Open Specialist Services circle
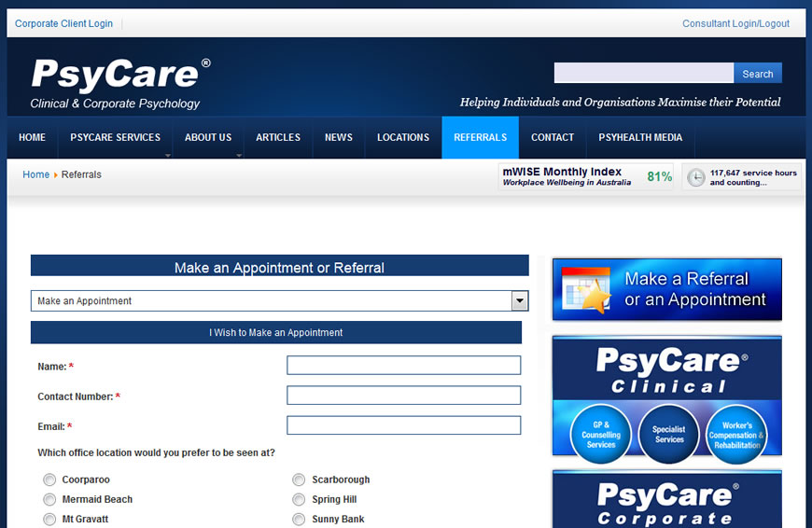 668,434
